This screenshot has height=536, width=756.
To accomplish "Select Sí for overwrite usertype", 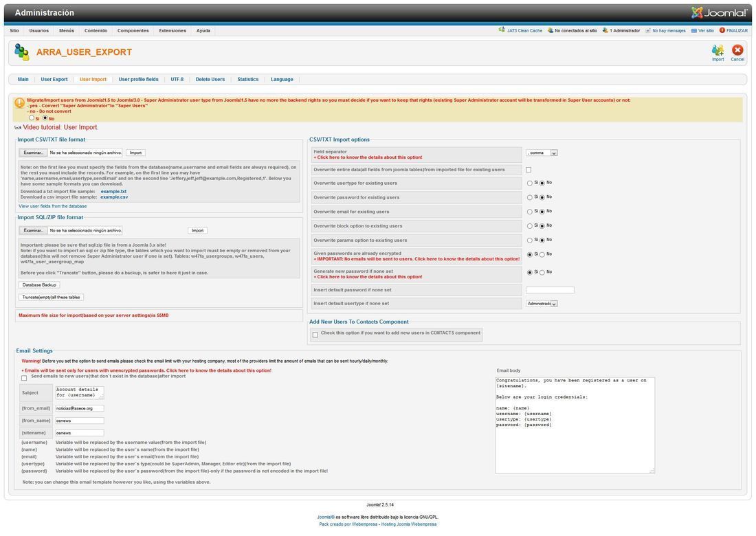I will tap(529, 183).
